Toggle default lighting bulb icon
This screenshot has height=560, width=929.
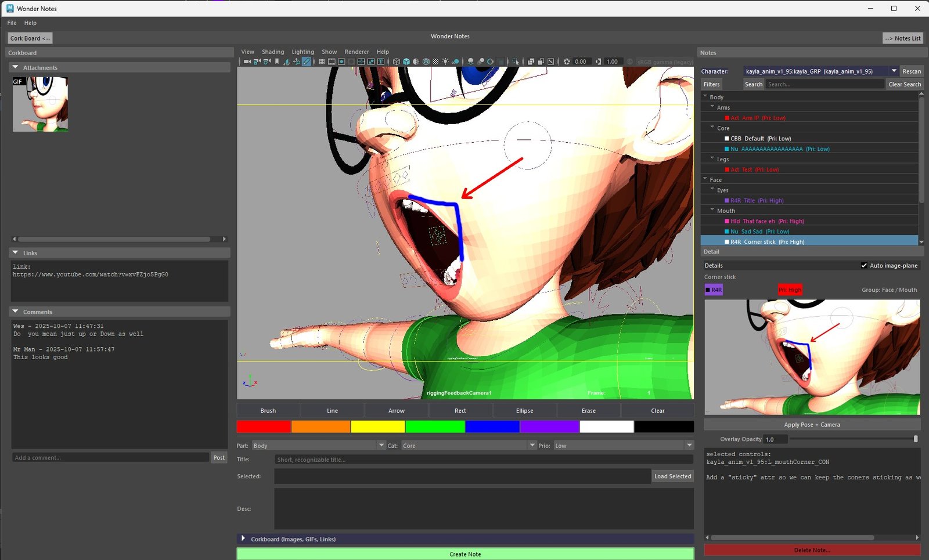(x=445, y=62)
